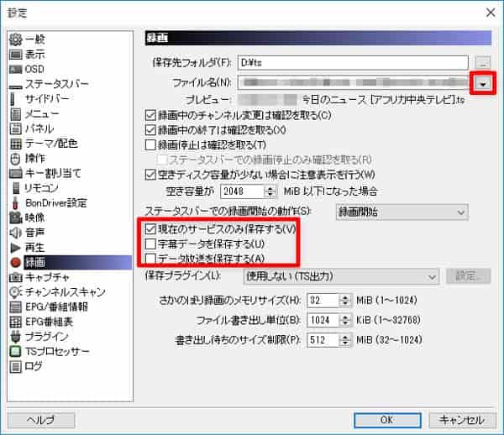Toggle 録画中の終了は確認を取る checkbox
The height and width of the screenshot is (435, 504).
pyautogui.click(x=150, y=130)
